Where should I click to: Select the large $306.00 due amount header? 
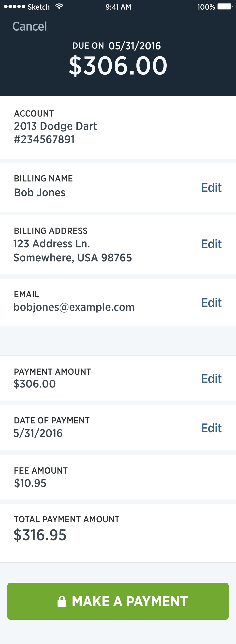(118, 66)
